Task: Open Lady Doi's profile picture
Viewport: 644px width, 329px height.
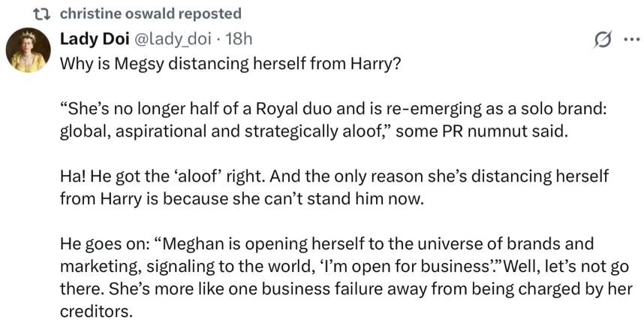Action: [28, 53]
